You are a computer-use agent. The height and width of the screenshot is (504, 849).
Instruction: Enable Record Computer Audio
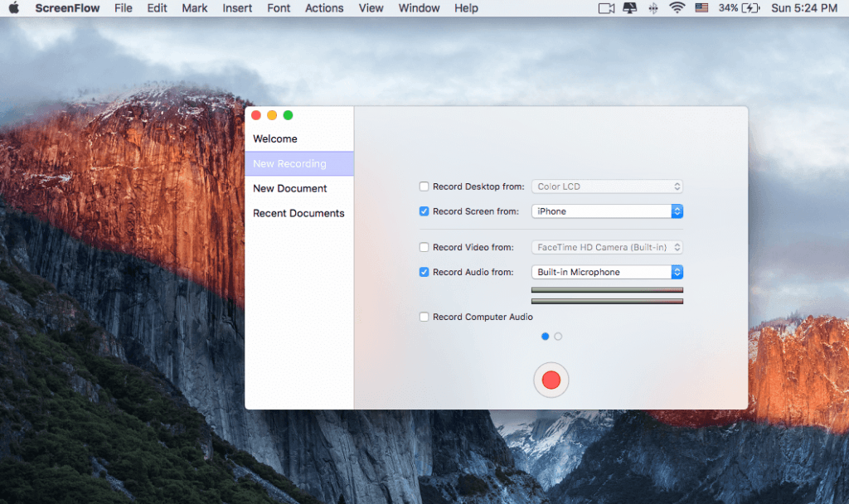pos(424,317)
